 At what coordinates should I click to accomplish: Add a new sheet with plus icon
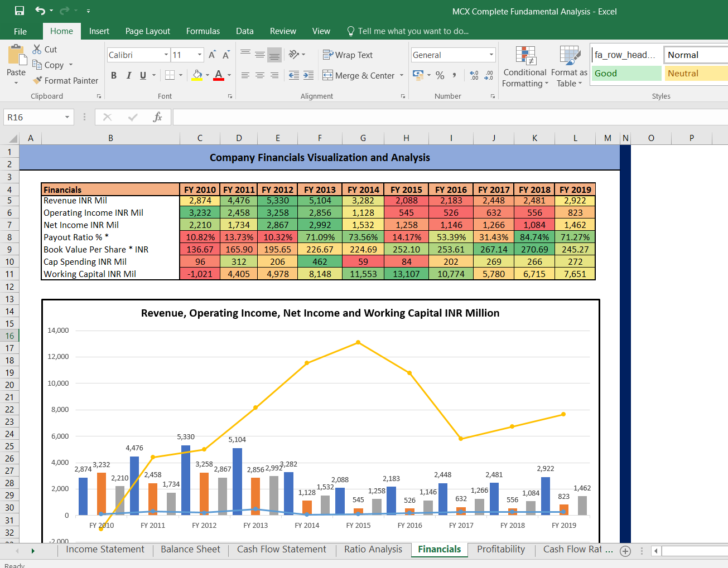pyautogui.click(x=625, y=551)
